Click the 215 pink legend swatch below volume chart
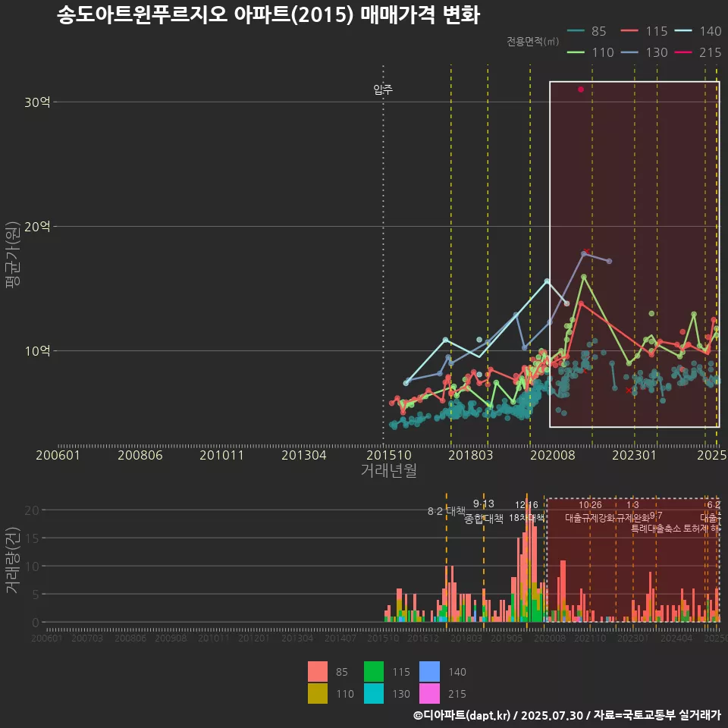This screenshot has height=728, width=728. click(x=429, y=694)
